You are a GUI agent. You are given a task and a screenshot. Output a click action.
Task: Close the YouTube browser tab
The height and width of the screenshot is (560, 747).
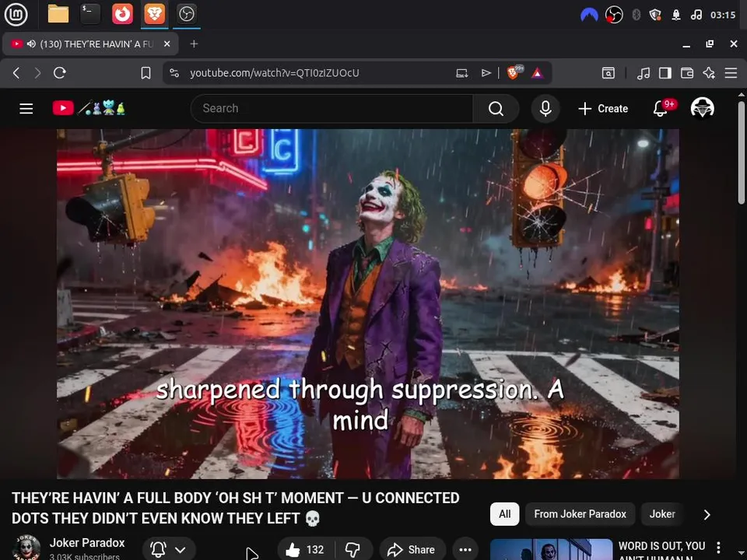pyautogui.click(x=167, y=44)
